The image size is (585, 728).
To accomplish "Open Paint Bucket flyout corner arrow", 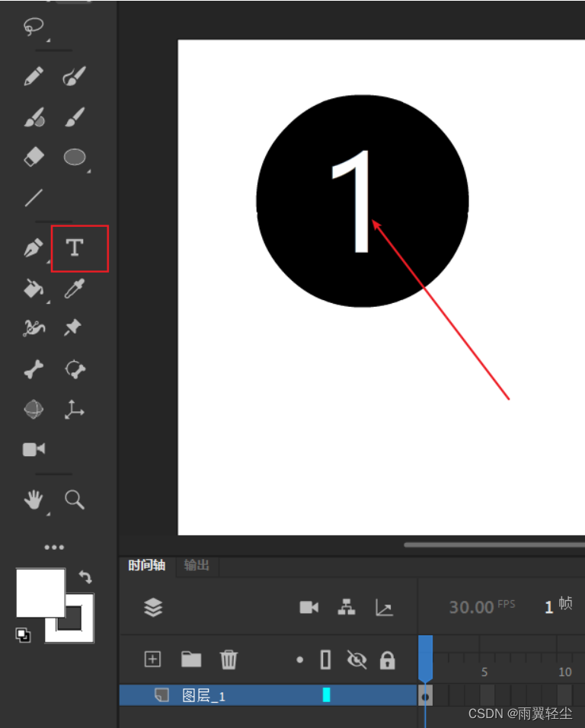I will [x=48, y=302].
